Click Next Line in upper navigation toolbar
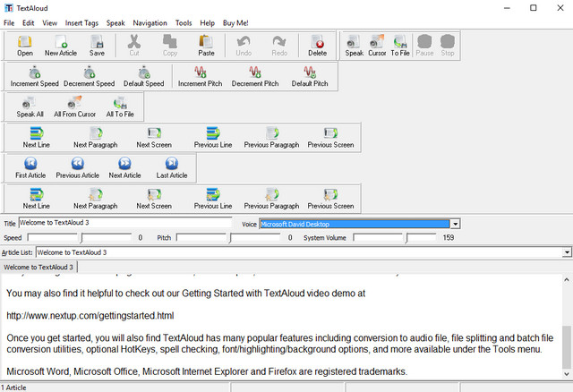The width and height of the screenshot is (573, 392). [x=36, y=138]
